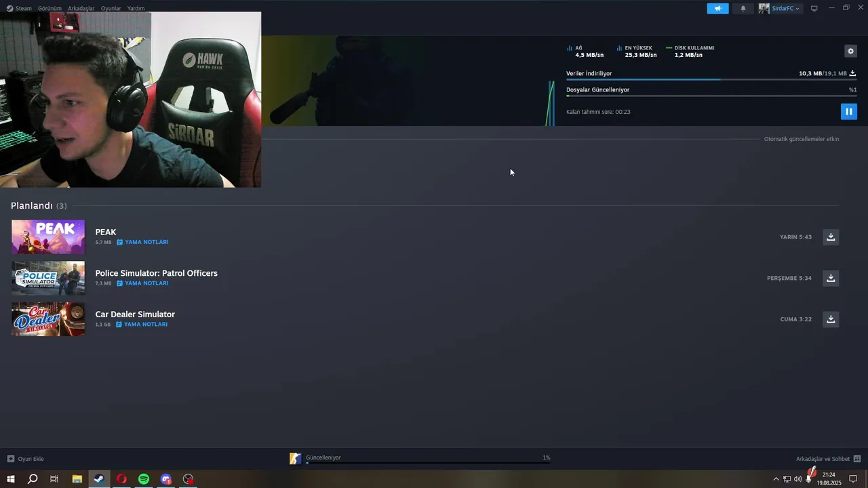Open download settings gear
Screen dimensions: 868x488
pyautogui.click(x=850, y=51)
